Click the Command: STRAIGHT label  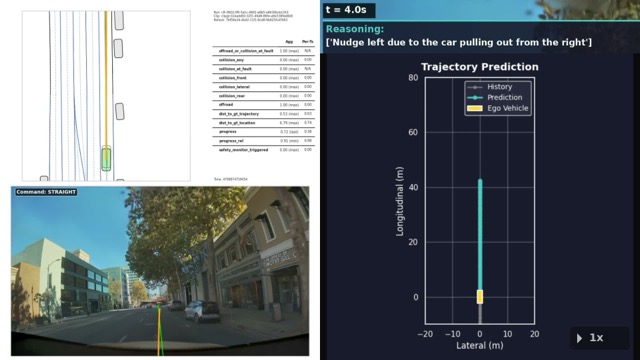click(x=46, y=192)
